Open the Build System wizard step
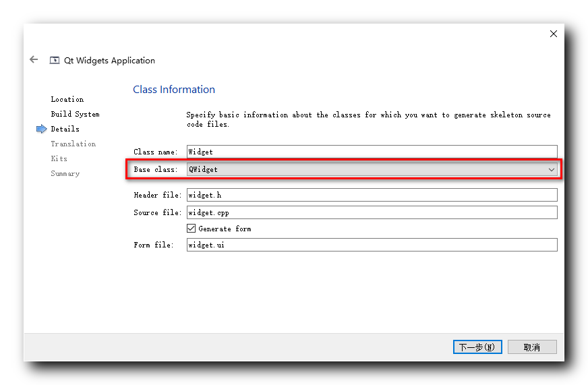Image resolution: width=588 pixels, height=385 pixels. click(75, 114)
